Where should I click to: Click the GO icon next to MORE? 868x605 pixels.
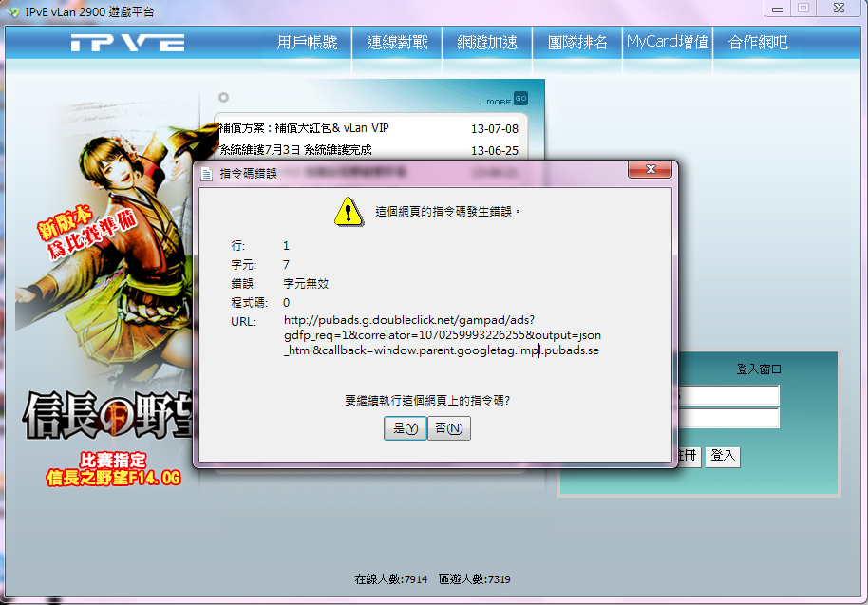520,99
